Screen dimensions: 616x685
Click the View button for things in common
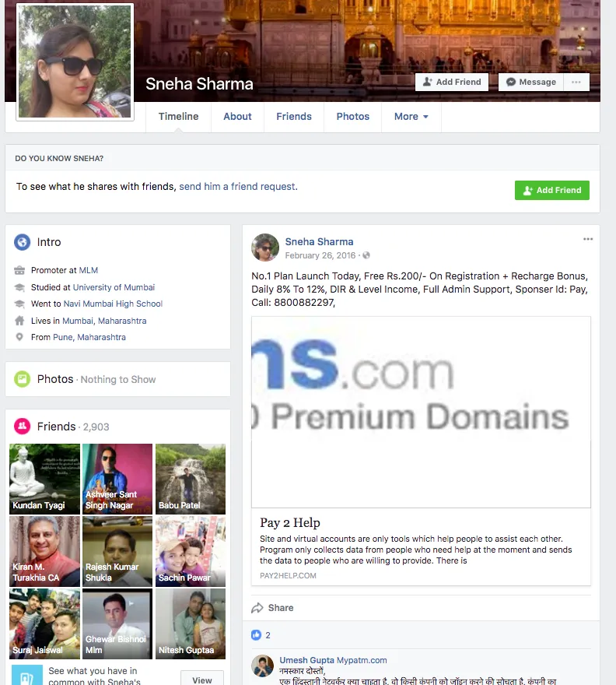(x=202, y=680)
